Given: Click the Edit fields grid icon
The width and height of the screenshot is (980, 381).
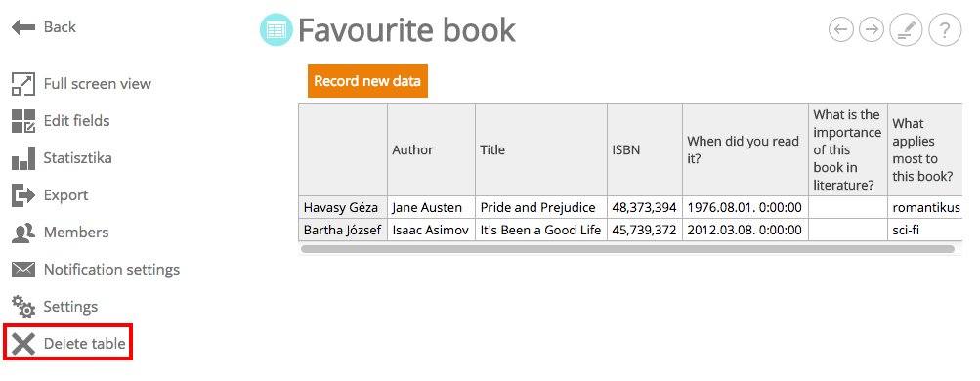Looking at the screenshot, I should [23, 120].
